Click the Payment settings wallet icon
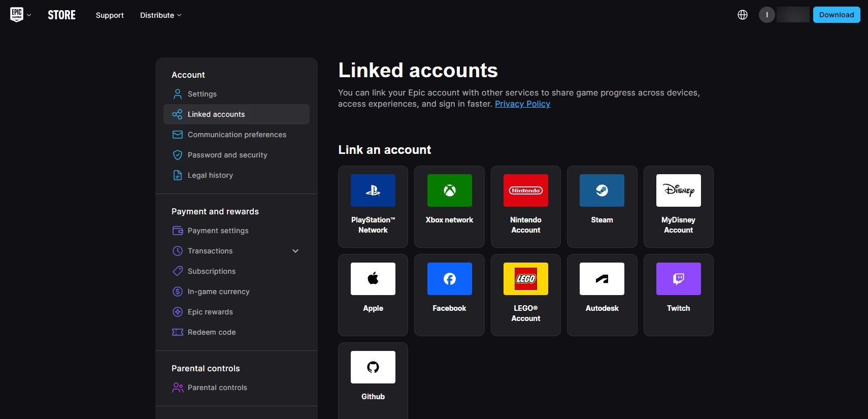 pos(178,231)
